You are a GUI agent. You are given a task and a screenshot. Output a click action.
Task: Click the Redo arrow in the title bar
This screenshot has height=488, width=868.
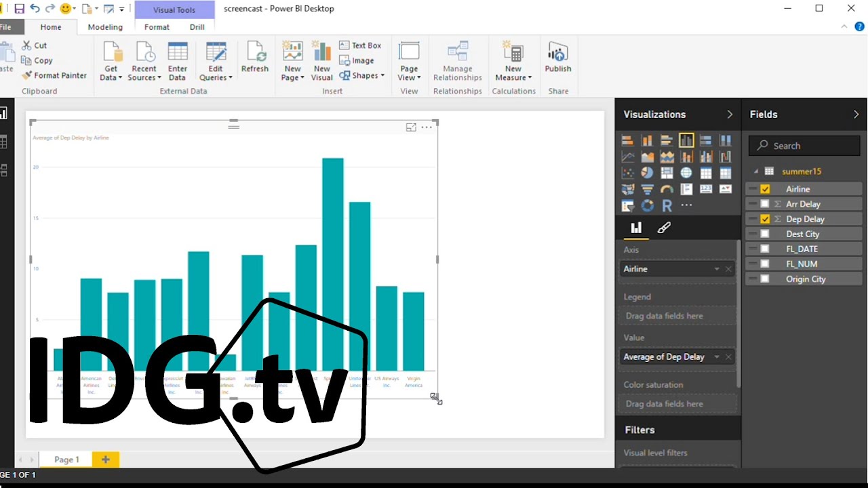click(50, 9)
